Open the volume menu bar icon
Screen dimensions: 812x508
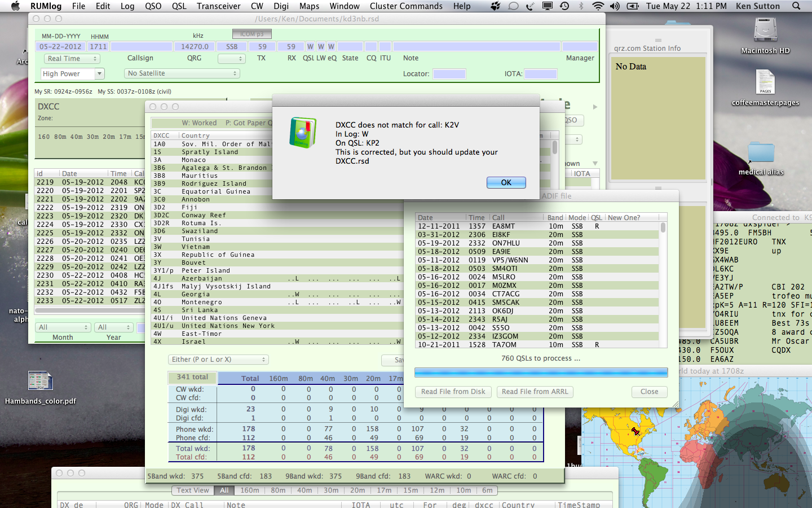pos(615,6)
